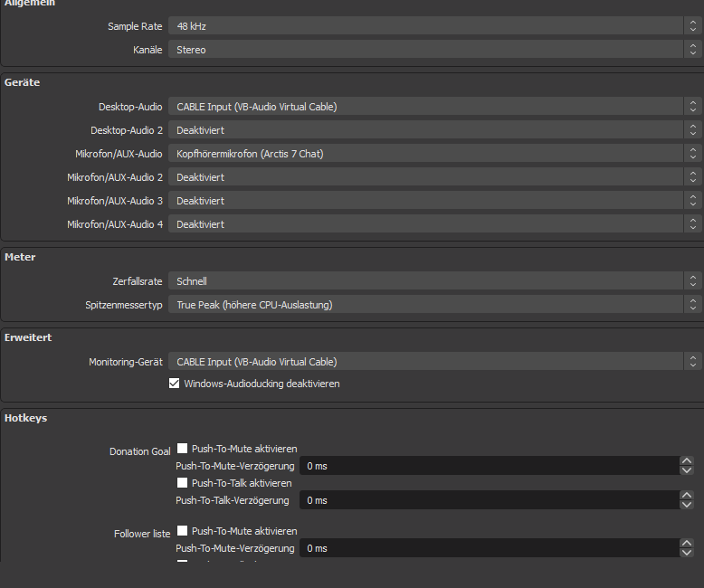Click the Monitoring-Gerät dropdown arrow
This screenshot has height=588, width=704.
[x=692, y=362]
